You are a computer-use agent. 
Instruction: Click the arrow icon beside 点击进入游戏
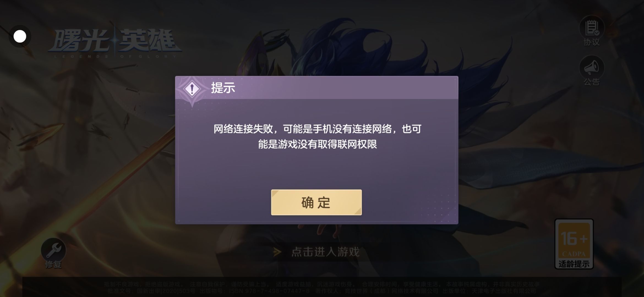pyautogui.click(x=277, y=252)
